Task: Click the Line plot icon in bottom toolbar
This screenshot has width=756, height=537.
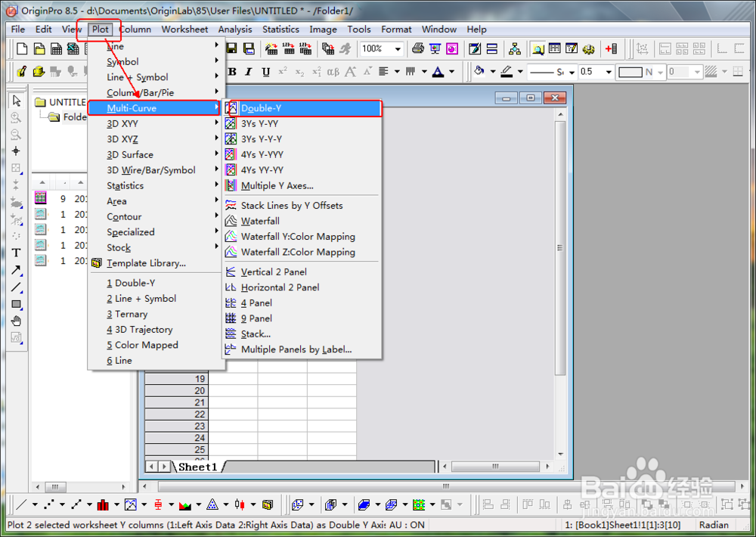Action: (x=21, y=504)
